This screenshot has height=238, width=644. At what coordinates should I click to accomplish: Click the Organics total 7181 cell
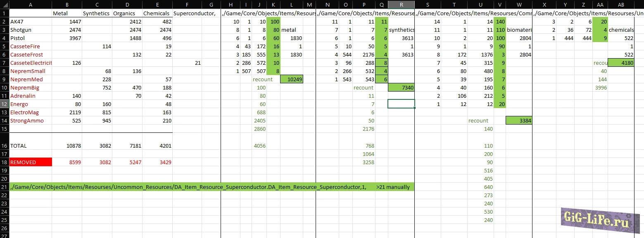pyautogui.click(x=127, y=146)
